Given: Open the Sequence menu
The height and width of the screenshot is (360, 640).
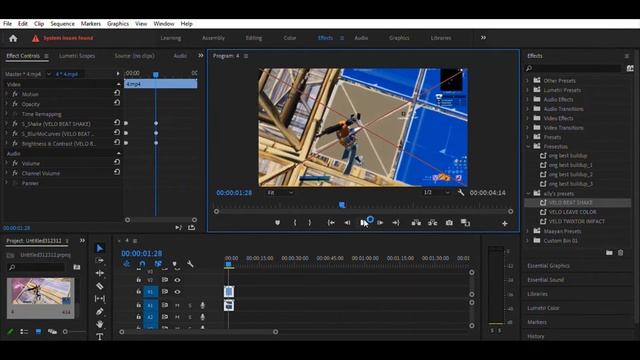Looking at the screenshot, I should point(62,24).
